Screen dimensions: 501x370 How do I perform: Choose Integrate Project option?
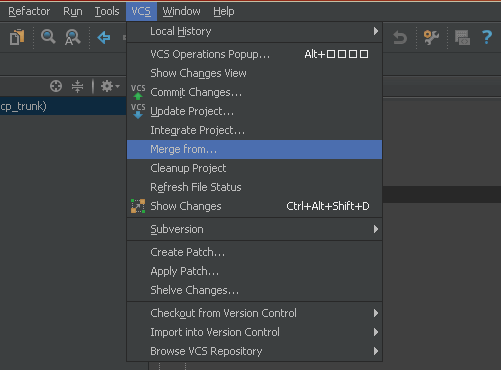pyautogui.click(x=254, y=130)
